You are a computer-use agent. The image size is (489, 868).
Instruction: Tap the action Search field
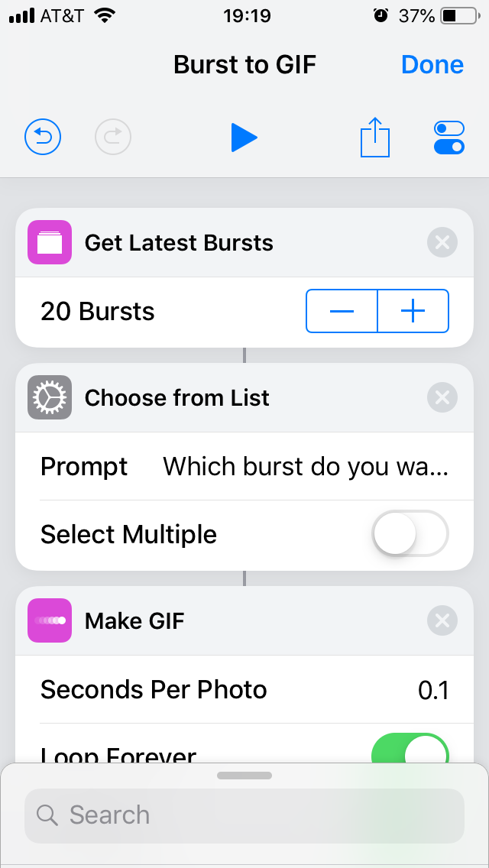(x=244, y=815)
